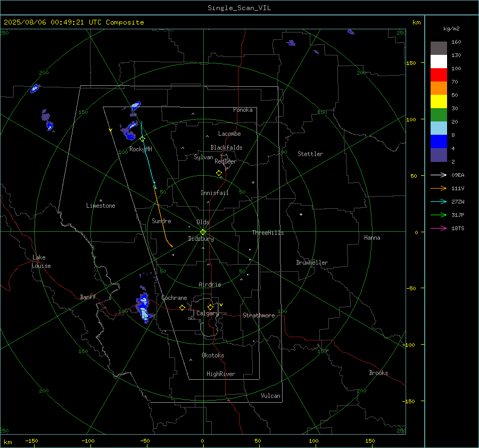Image resolution: width=479 pixels, height=448 pixels.
Task: Click the 111V legend label
Action: [x=458, y=189]
